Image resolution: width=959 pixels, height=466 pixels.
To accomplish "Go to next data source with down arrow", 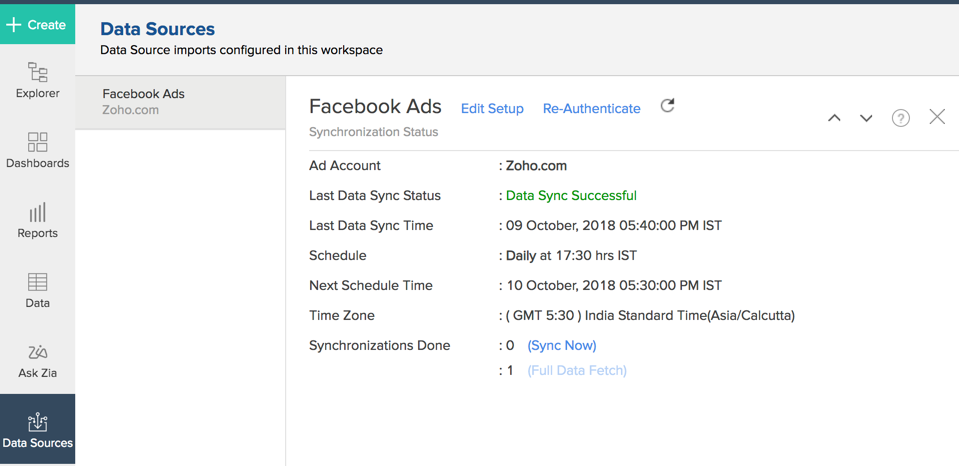I will click(x=866, y=118).
